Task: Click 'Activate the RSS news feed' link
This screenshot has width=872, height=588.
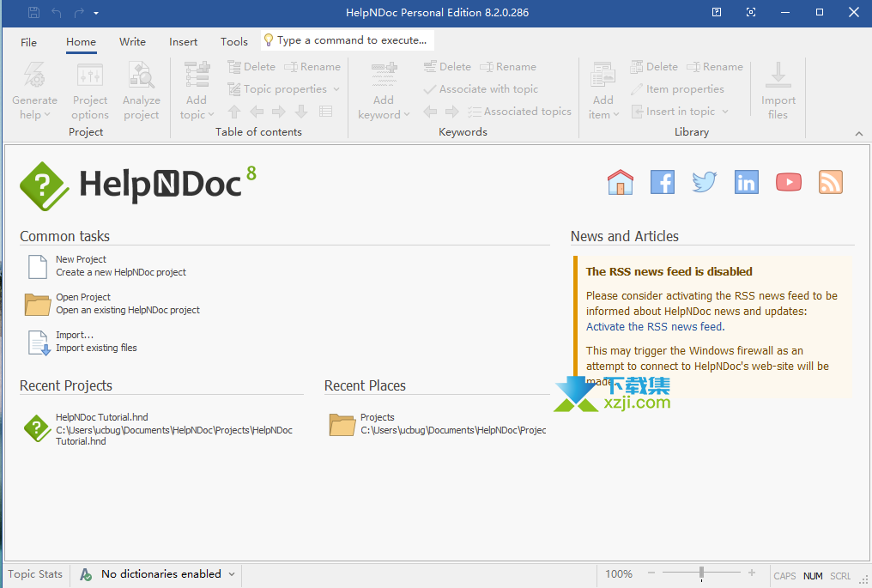Action: coord(655,326)
